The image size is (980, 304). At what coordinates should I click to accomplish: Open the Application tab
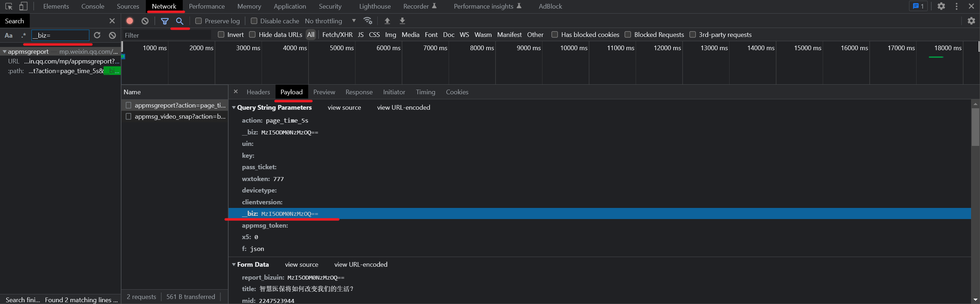click(290, 6)
